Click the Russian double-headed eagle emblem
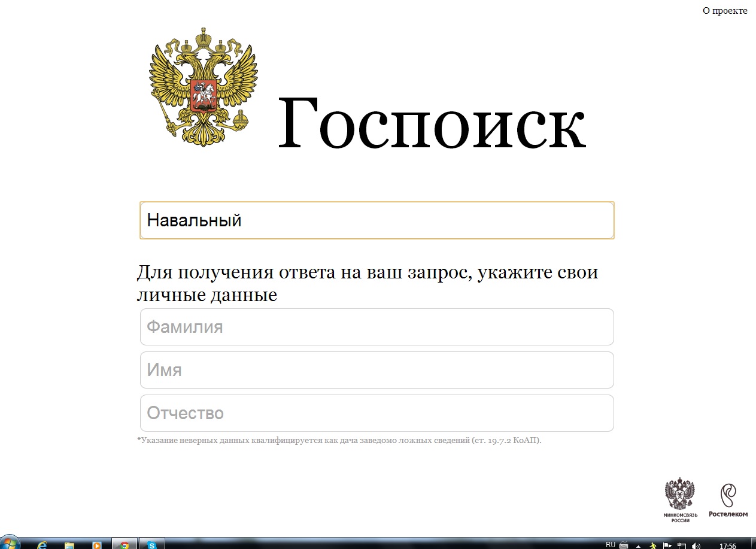Screen dimensions: 756x549 pyautogui.click(x=203, y=87)
